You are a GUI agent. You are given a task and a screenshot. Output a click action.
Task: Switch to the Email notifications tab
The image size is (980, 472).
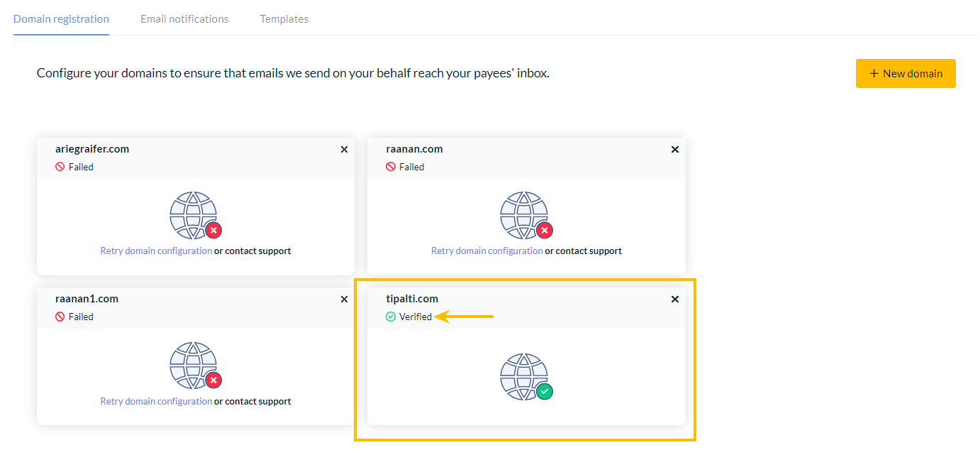[x=184, y=19]
